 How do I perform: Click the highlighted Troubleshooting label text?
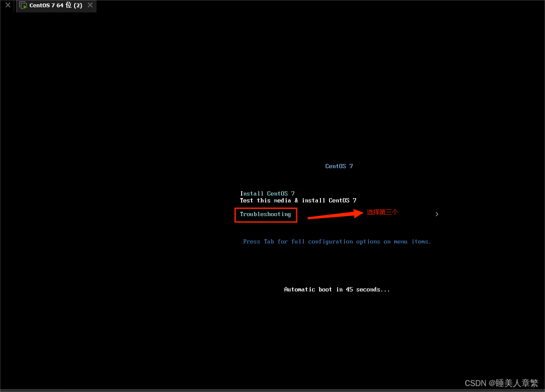pos(266,214)
